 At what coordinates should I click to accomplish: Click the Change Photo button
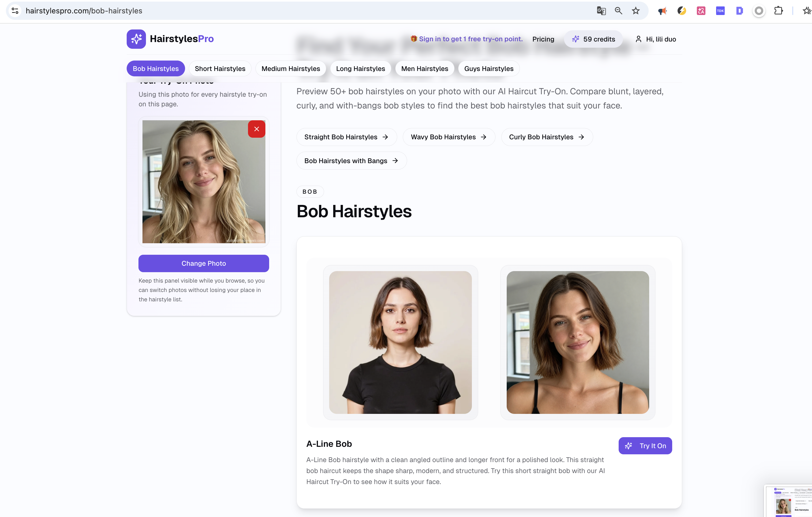[204, 263]
